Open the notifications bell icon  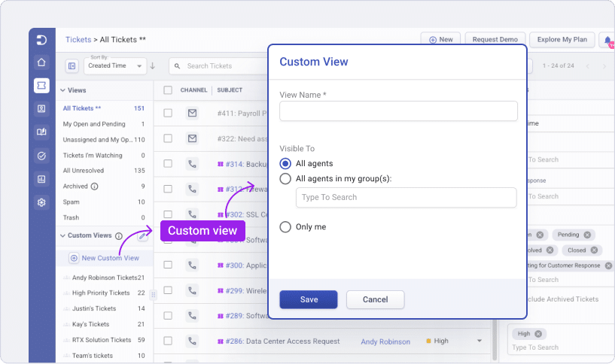(607, 40)
